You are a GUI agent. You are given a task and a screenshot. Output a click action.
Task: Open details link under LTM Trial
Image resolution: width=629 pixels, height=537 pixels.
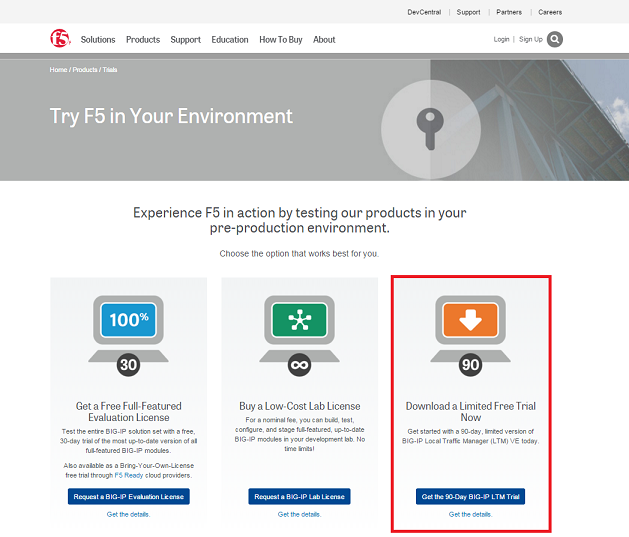coord(470,514)
